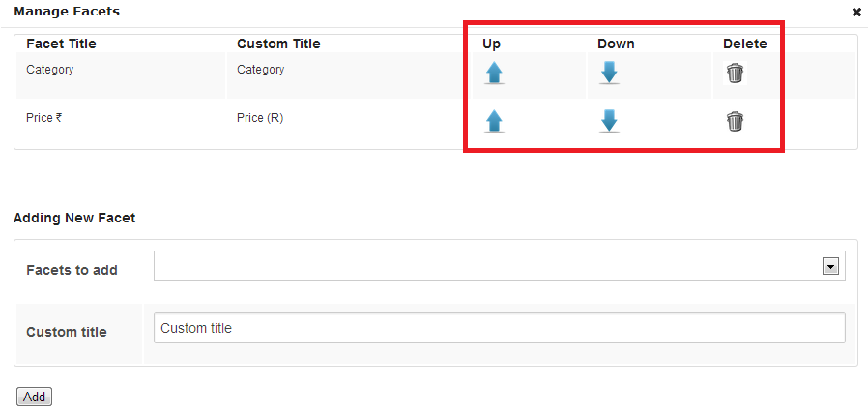Click the Facets to add label
Screen dimensions: 868x413
pyautogui.click(x=72, y=270)
